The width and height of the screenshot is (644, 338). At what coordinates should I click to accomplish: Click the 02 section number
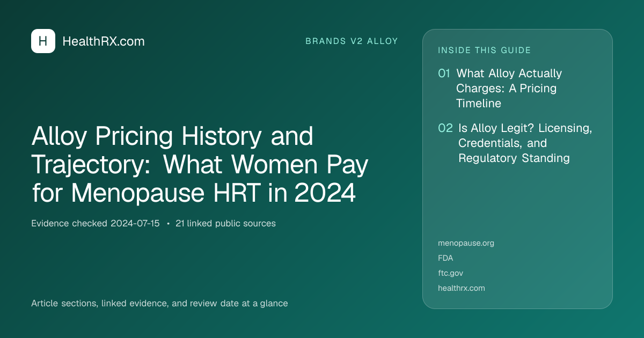445,128
